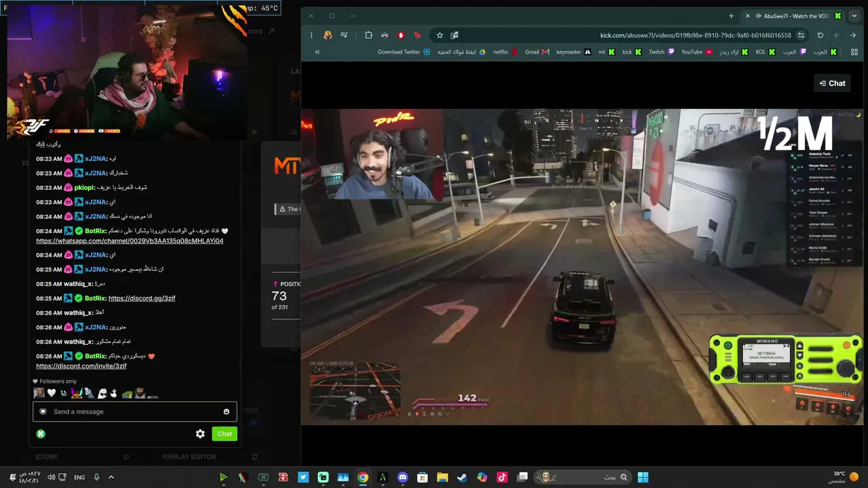Screen dimensions: 868x488
Task: Open the emoji picker in message box
Action: pos(226,411)
